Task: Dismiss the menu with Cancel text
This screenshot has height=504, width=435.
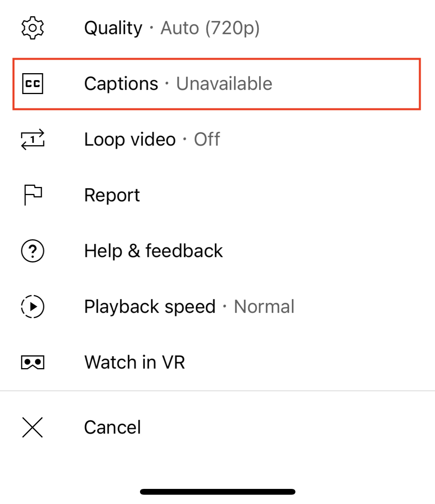Action: pos(113,427)
